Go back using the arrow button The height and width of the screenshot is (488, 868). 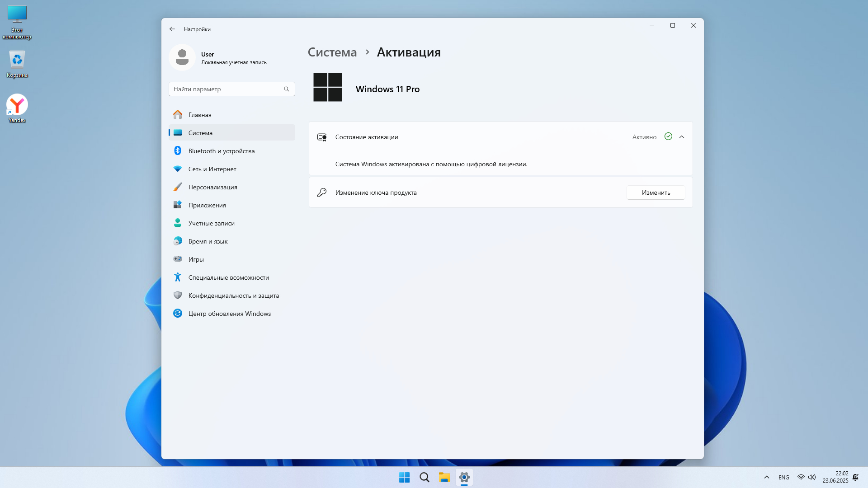[x=172, y=29]
